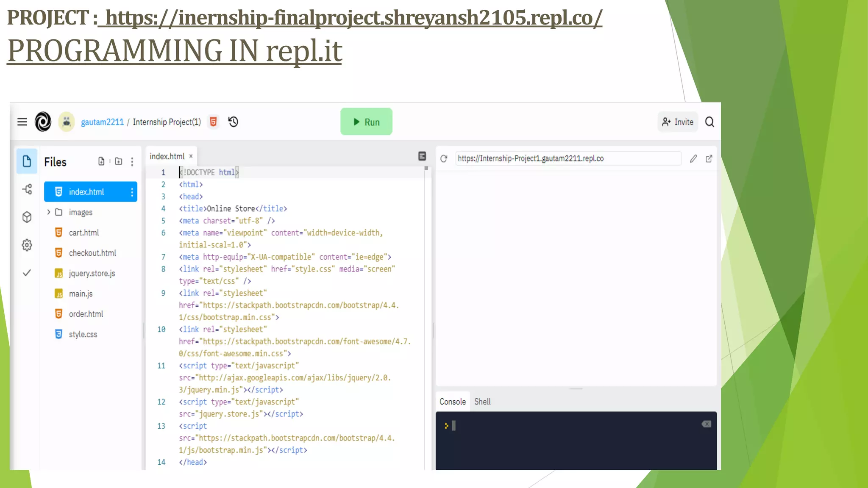Close the index.html editor tab
This screenshot has height=488, width=868.
(191, 156)
